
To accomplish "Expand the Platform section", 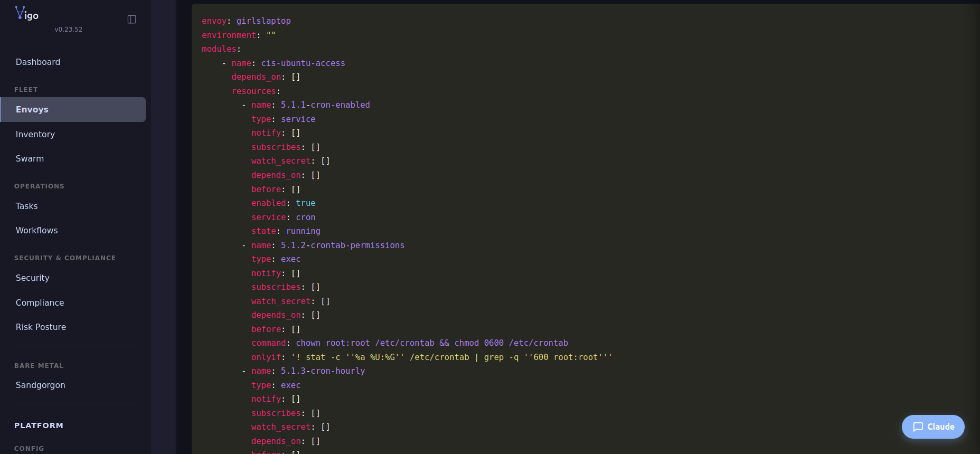I will tap(39, 425).
